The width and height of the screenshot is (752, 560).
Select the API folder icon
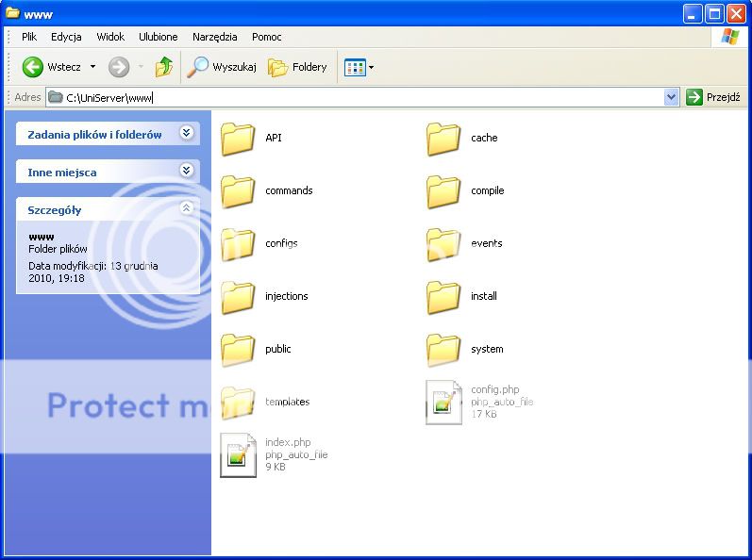coord(238,139)
